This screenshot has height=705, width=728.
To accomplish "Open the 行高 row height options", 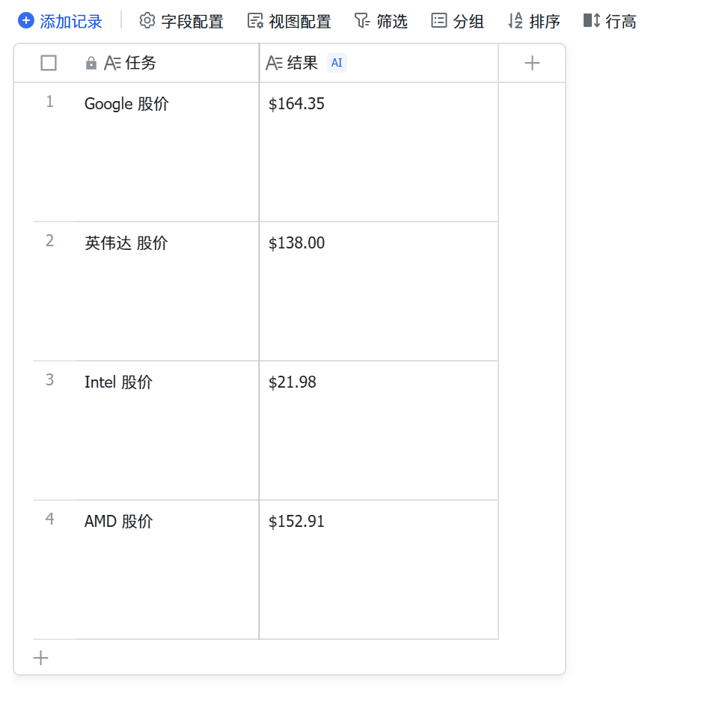I will tap(610, 22).
